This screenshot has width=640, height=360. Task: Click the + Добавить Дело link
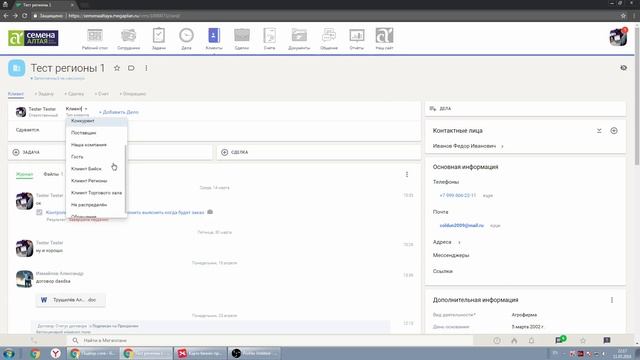pos(119,112)
